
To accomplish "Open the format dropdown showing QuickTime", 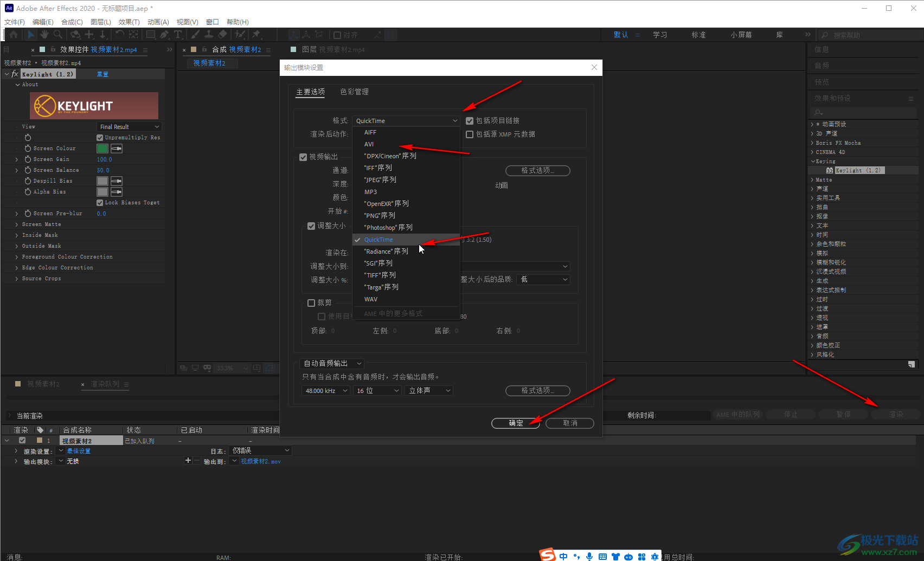I will coord(406,121).
